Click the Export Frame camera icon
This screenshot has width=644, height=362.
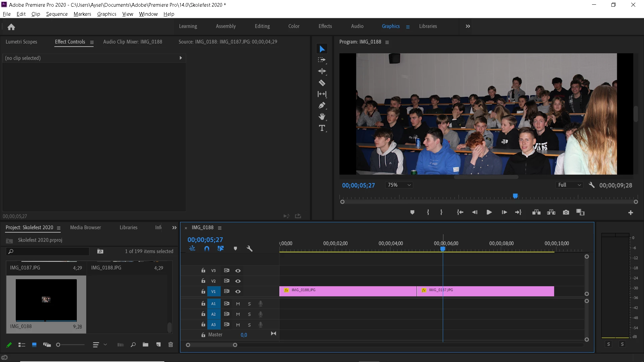566,212
